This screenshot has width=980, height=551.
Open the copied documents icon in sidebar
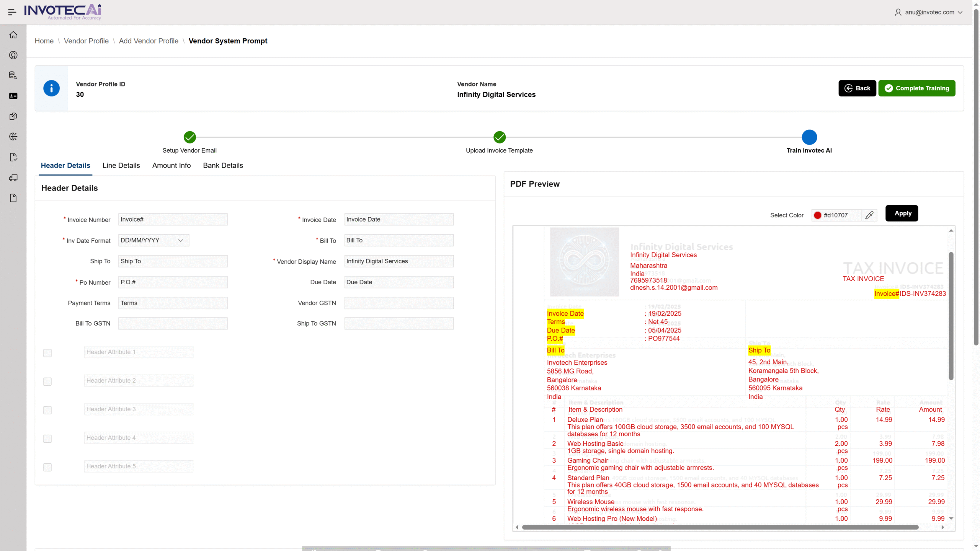coord(13,116)
